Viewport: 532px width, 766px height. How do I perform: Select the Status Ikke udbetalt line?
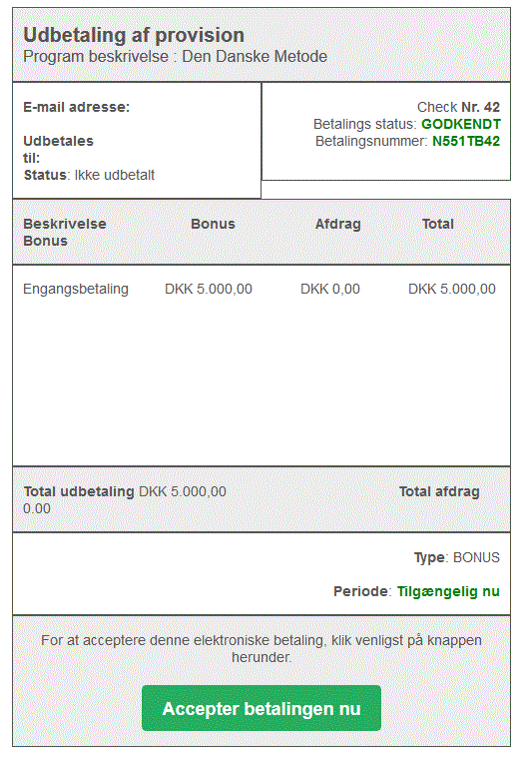point(89,175)
